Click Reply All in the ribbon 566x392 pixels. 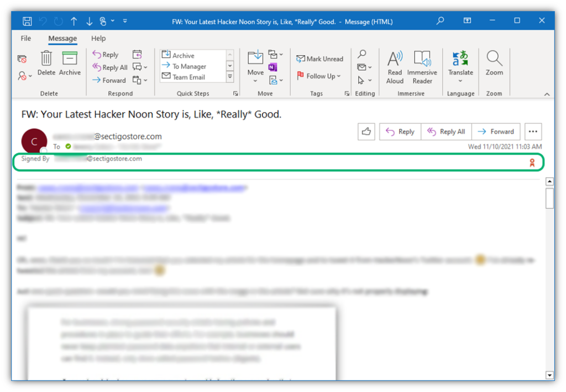pyautogui.click(x=110, y=67)
